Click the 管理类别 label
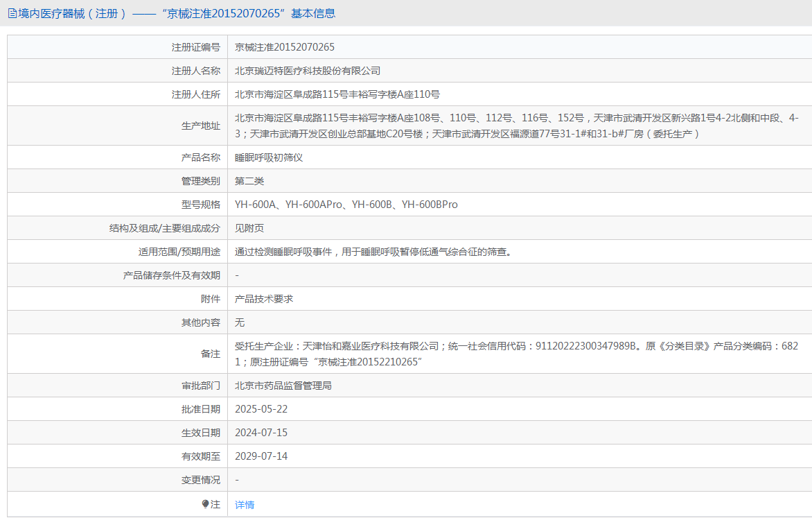 pos(201,181)
